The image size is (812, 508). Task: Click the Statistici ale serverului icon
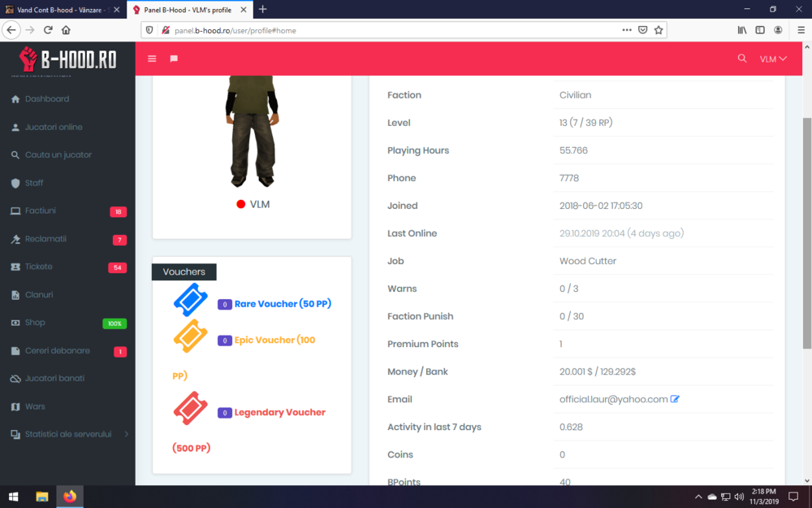[15, 434]
